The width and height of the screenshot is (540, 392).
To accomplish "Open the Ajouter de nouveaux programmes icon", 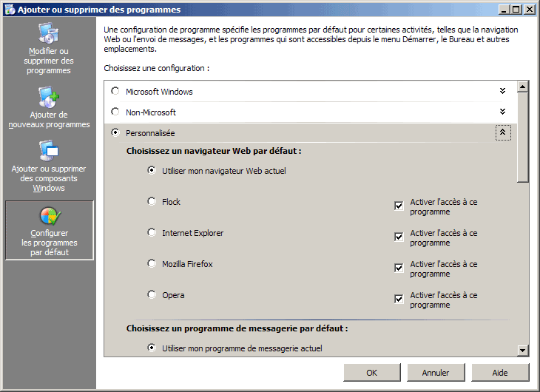I will coord(49,98).
